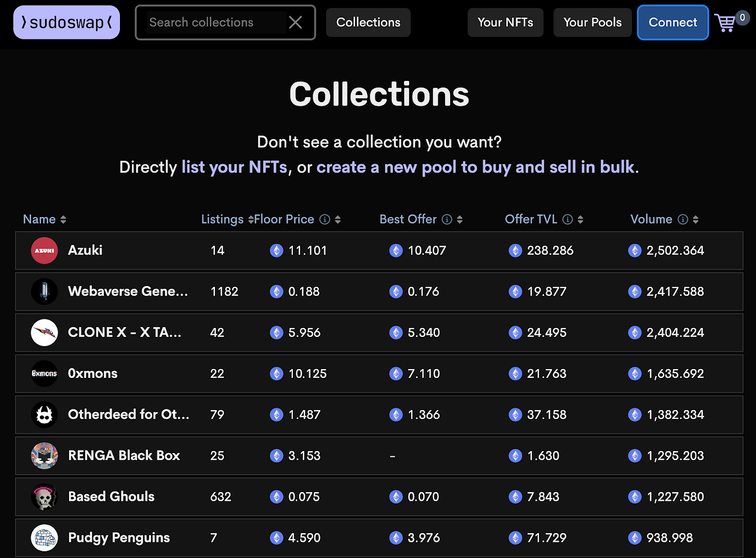The width and height of the screenshot is (756, 558).
Task: Click ETH icon beside Azuki floor 11.101
Action: [277, 251]
